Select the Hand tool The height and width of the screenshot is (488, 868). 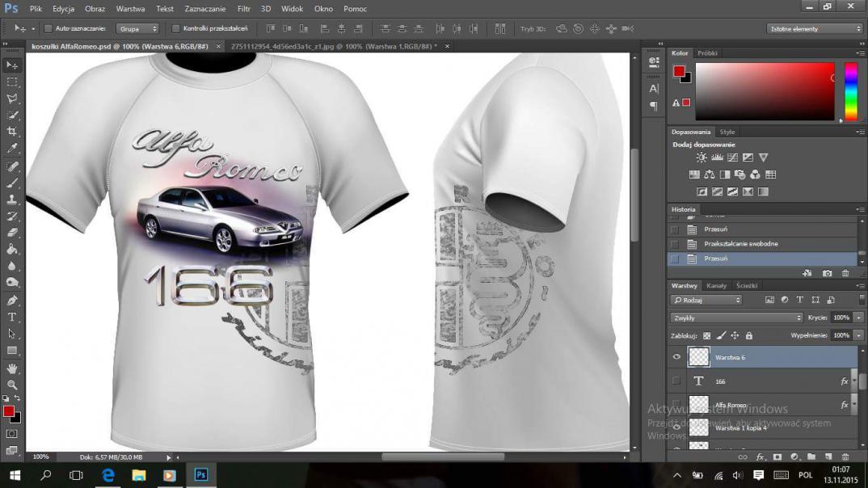11,368
